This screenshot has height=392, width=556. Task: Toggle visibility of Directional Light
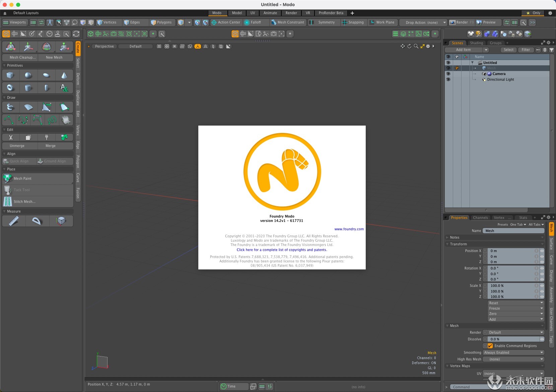(x=448, y=79)
